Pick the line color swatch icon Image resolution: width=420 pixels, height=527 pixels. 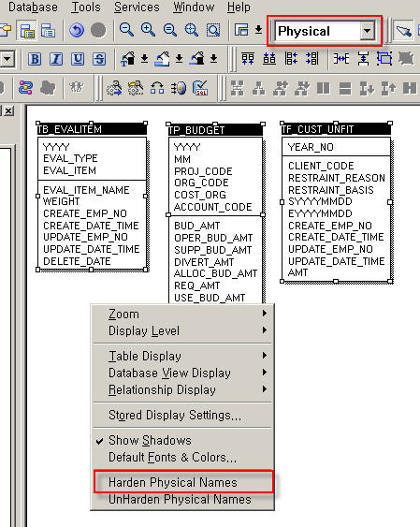(x=197, y=59)
